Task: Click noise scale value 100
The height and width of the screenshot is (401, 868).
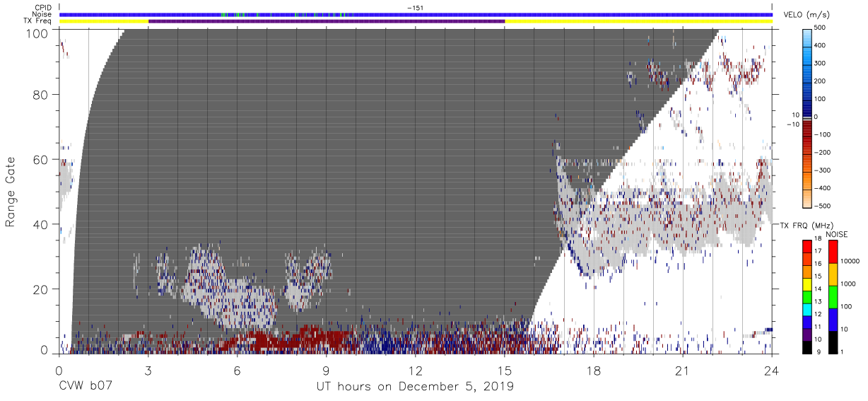Action: point(845,307)
